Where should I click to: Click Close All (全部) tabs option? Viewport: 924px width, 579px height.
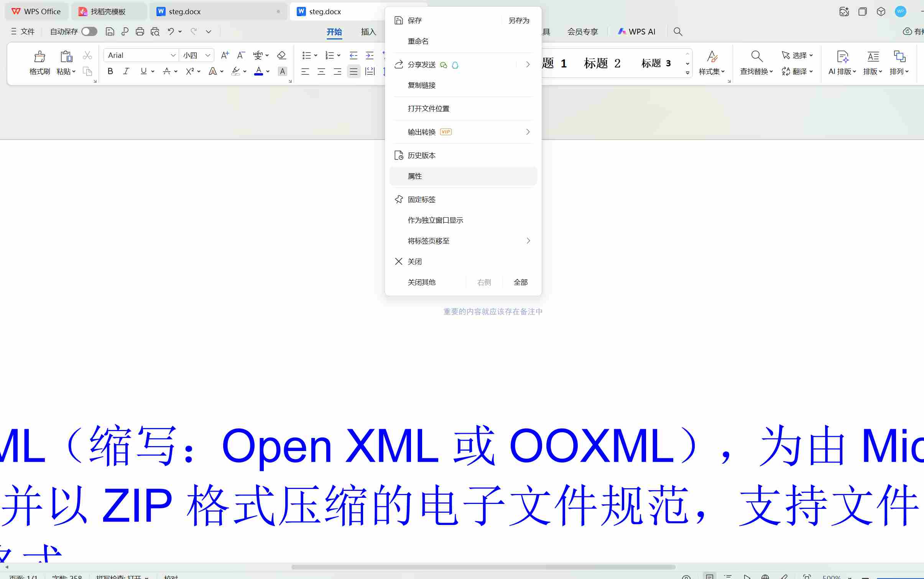pos(520,282)
